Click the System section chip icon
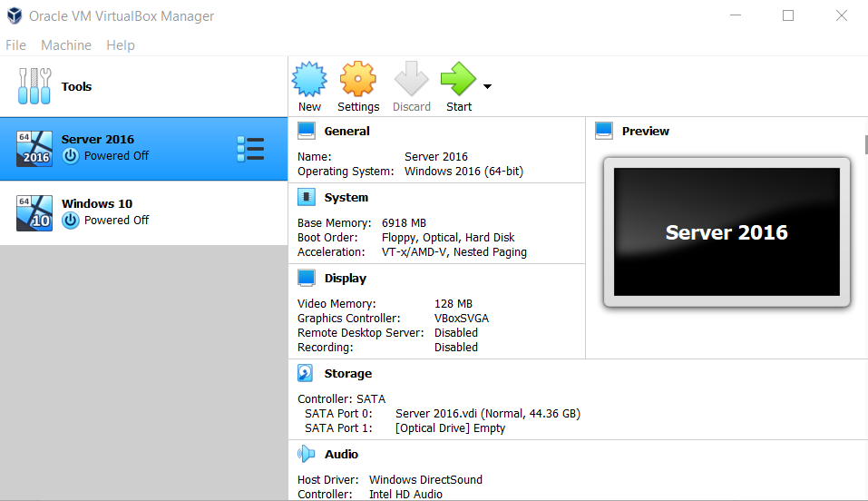Image resolution: width=868 pixels, height=501 pixels. (x=307, y=197)
